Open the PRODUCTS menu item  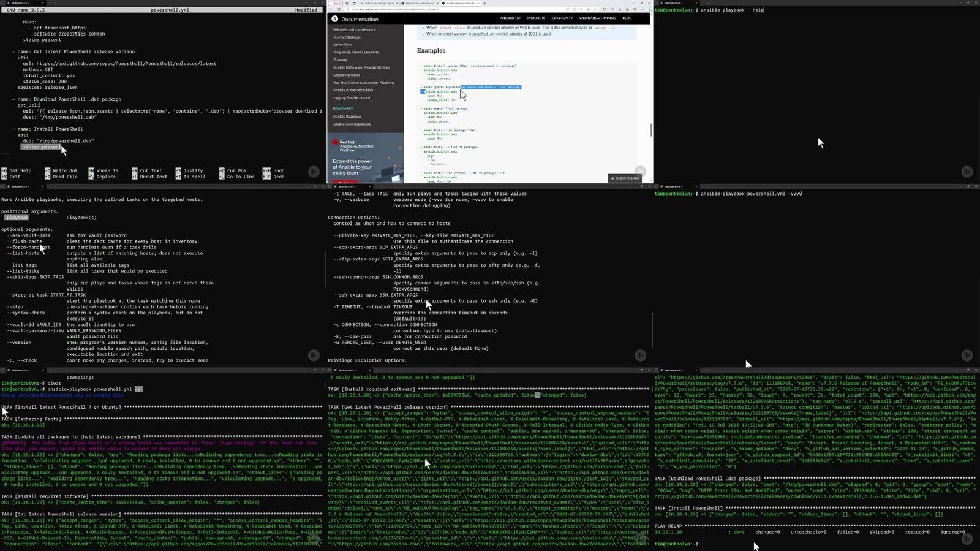[x=536, y=18]
